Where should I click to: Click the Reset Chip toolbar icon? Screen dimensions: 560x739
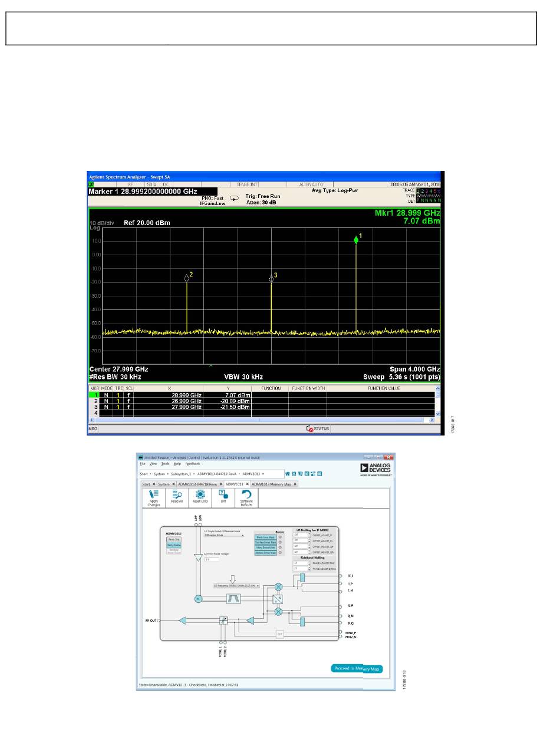(200, 498)
